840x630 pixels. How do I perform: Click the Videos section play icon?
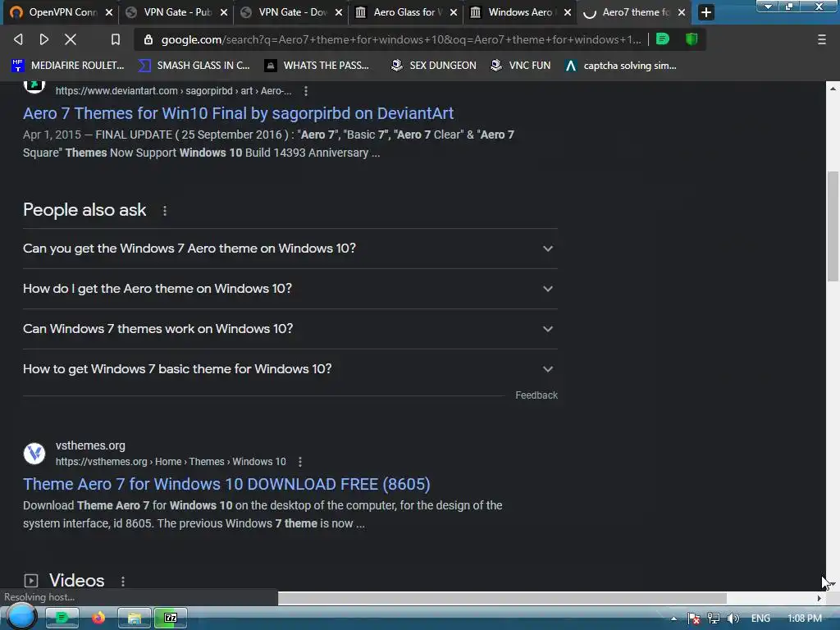coord(31,581)
